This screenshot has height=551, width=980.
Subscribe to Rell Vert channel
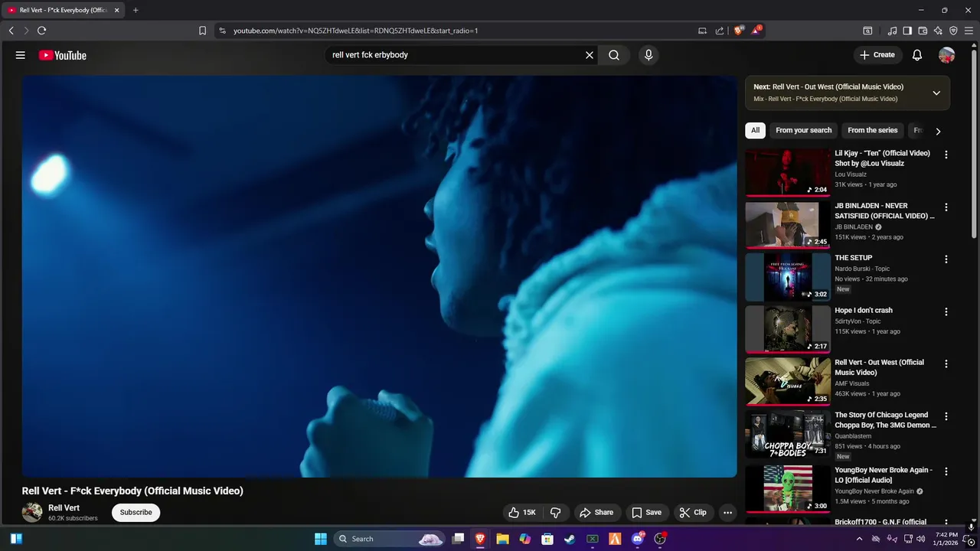pos(136,513)
